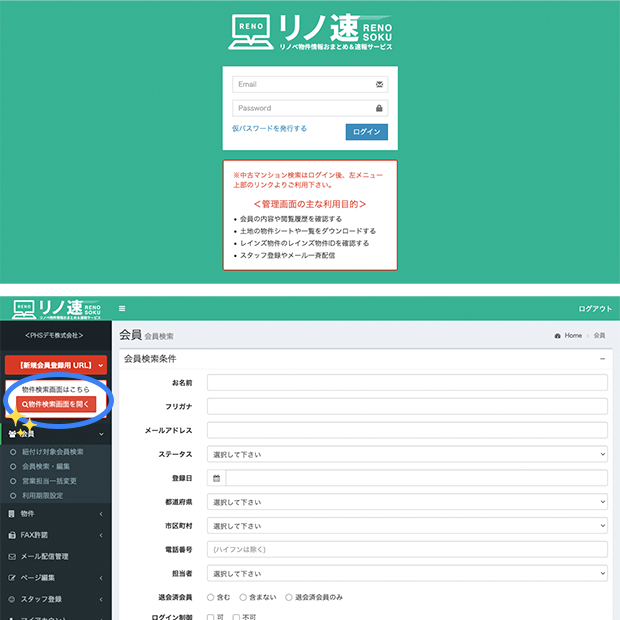This screenshot has height=620, width=620.
Task: Select 退会済会員のみ radio button
Action: click(x=289, y=597)
